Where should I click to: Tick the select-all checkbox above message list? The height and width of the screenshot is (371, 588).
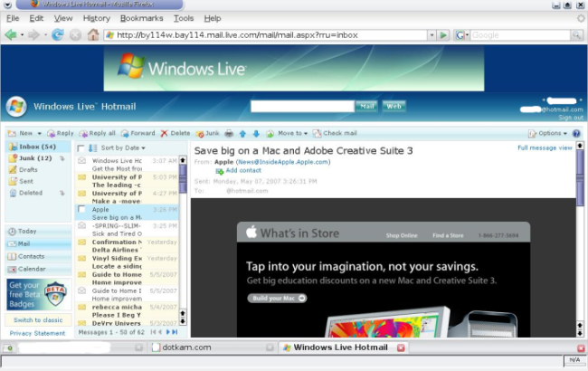tap(81, 148)
